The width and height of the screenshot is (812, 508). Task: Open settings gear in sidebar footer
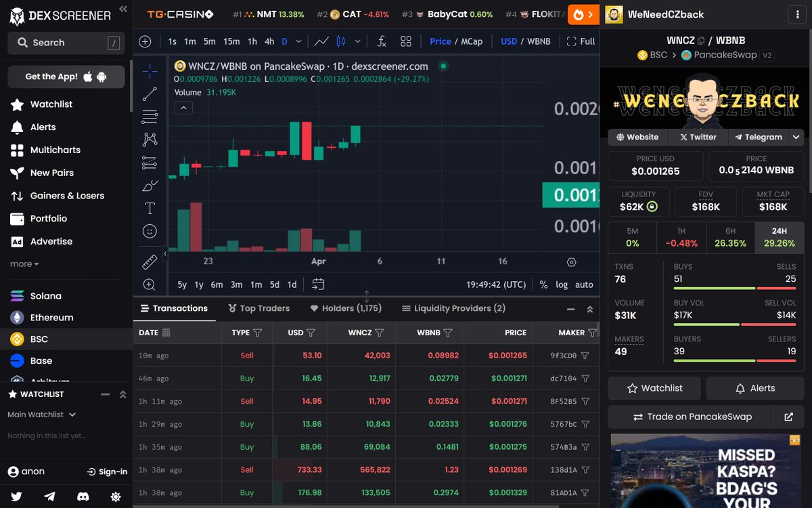[116, 496]
